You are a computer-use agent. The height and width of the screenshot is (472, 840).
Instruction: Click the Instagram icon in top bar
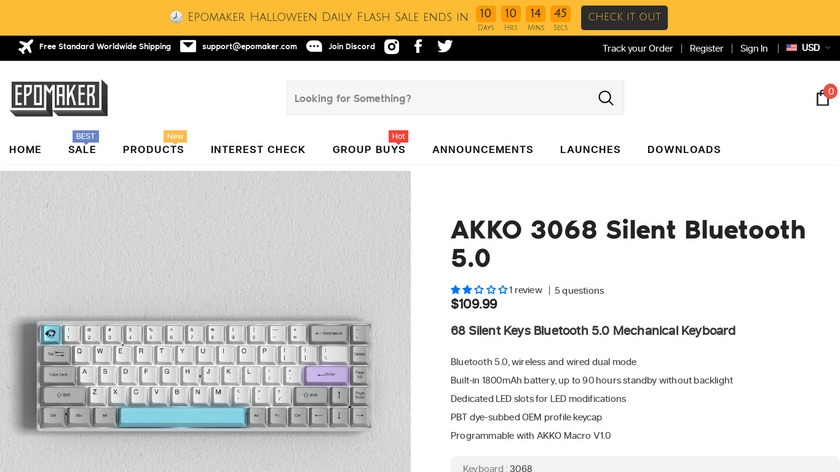tap(392, 47)
